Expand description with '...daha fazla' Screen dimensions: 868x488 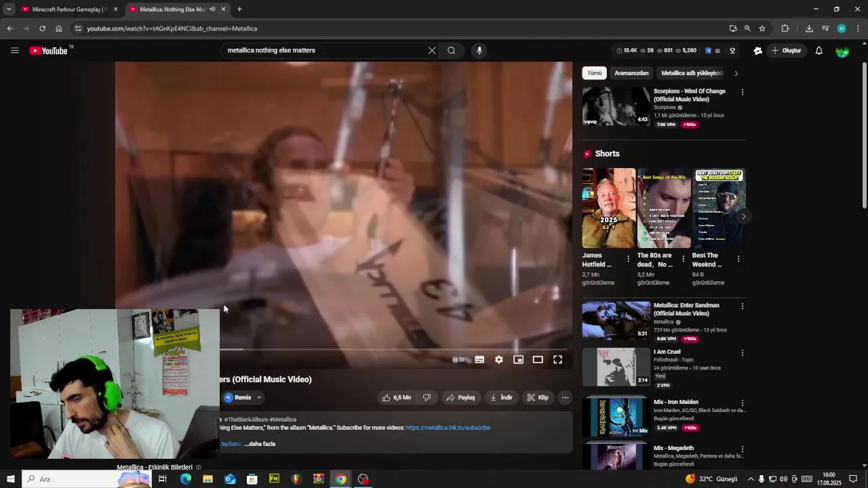260,444
